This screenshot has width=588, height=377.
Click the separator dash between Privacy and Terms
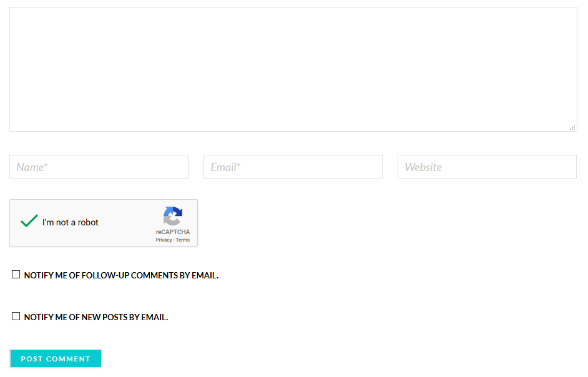pos(174,240)
